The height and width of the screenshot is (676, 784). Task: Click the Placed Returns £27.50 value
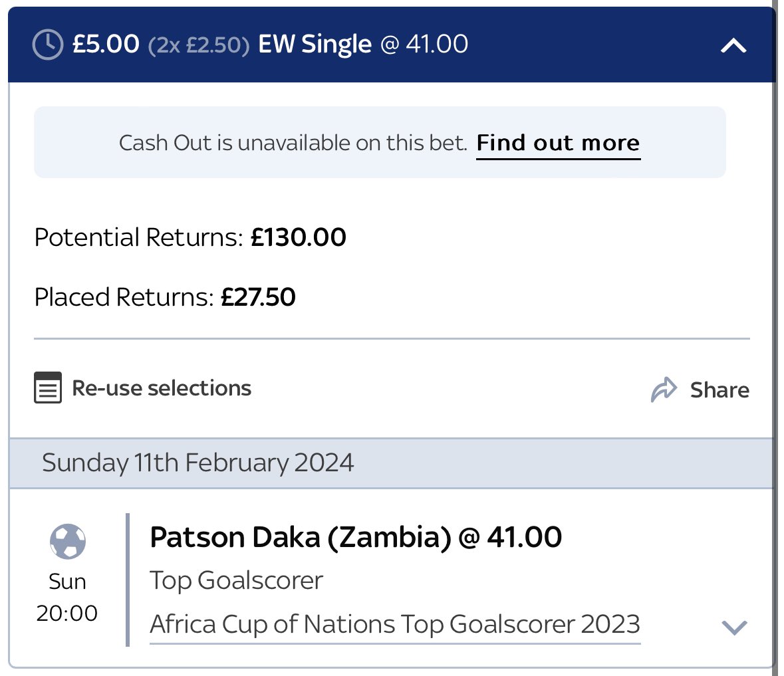258,297
